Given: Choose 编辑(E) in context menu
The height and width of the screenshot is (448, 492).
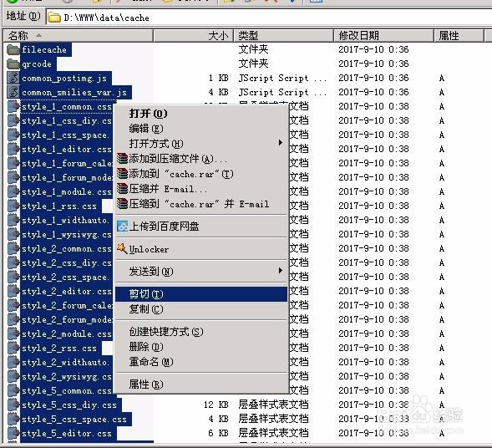Looking at the screenshot, I should (x=201, y=129).
